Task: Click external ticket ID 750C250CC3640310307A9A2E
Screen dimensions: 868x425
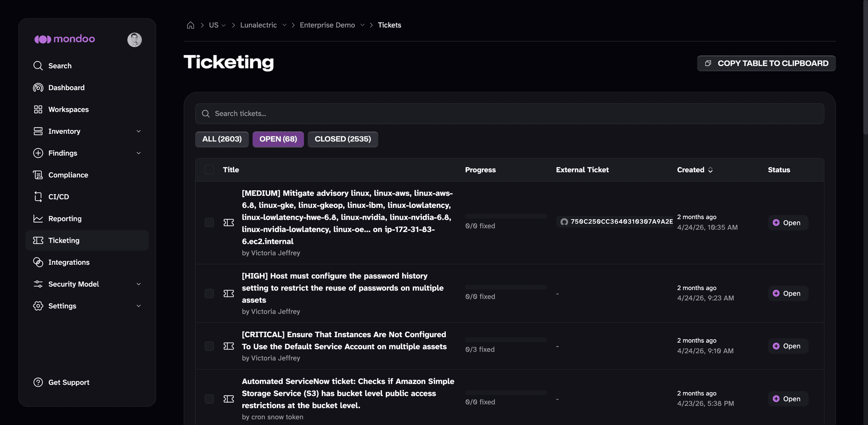Action: coord(621,222)
